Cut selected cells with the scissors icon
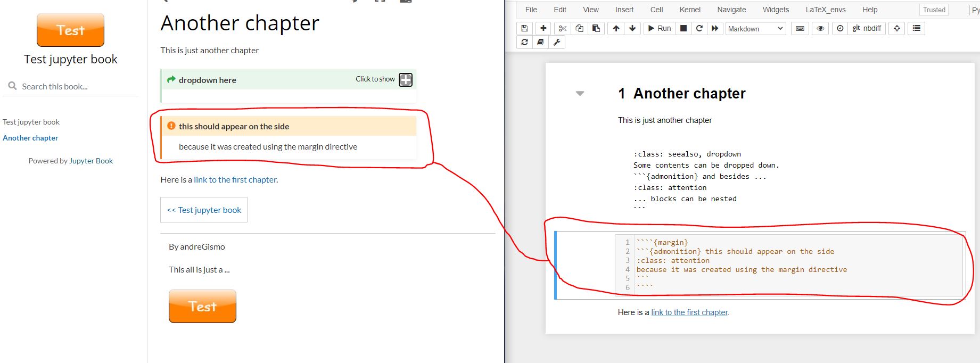980x363 pixels. [563, 28]
